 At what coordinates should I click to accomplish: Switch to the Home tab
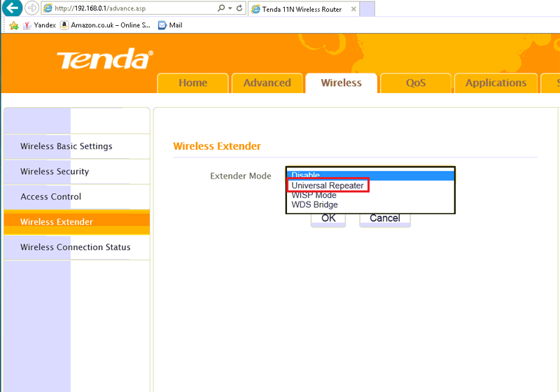coord(192,83)
